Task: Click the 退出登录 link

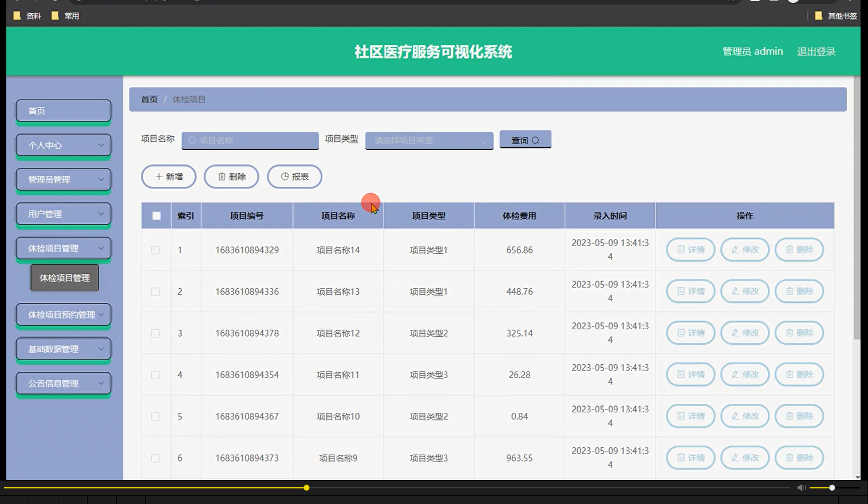Action: 816,51
